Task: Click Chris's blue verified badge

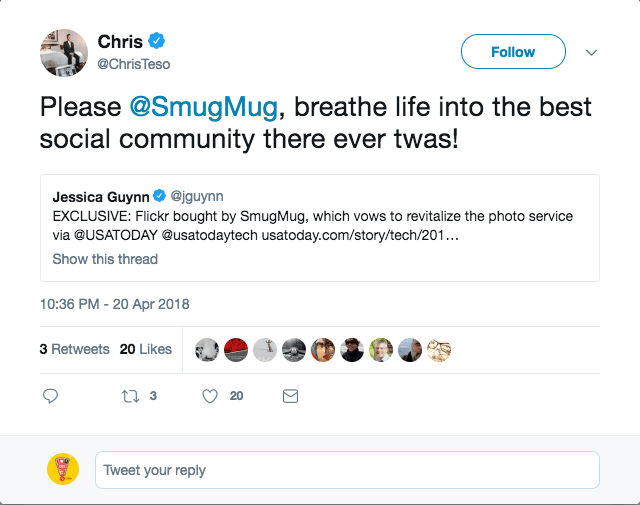Action: tap(156, 41)
